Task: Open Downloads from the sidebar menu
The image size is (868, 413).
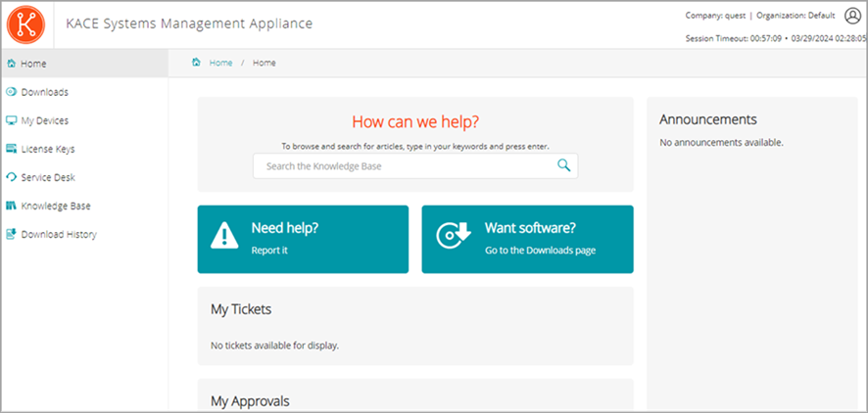Action: click(44, 92)
